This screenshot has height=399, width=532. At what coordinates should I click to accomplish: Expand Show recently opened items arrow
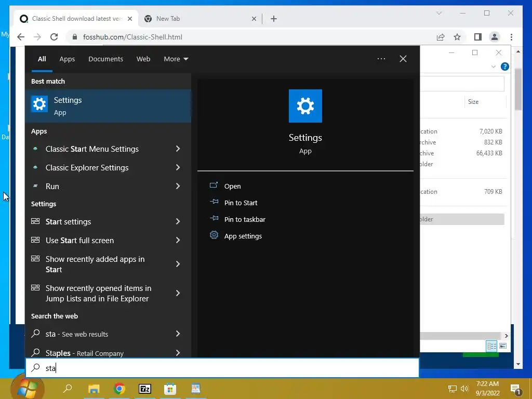click(x=178, y=293)
